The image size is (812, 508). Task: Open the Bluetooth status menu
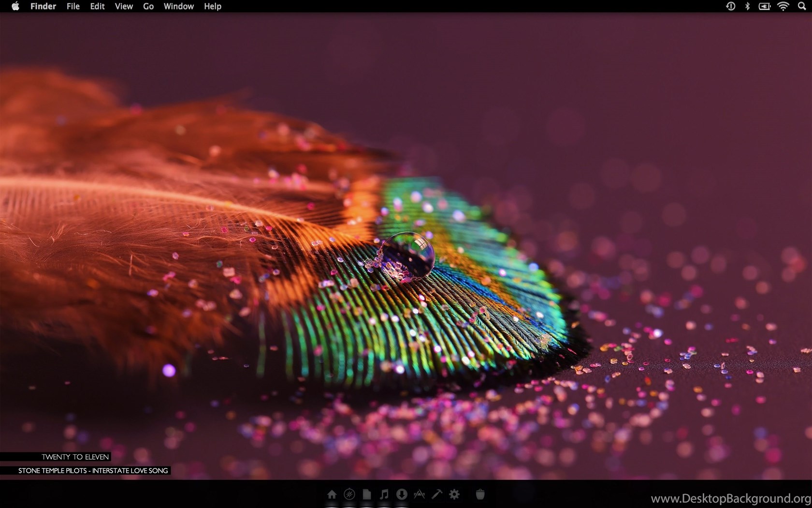747,6
